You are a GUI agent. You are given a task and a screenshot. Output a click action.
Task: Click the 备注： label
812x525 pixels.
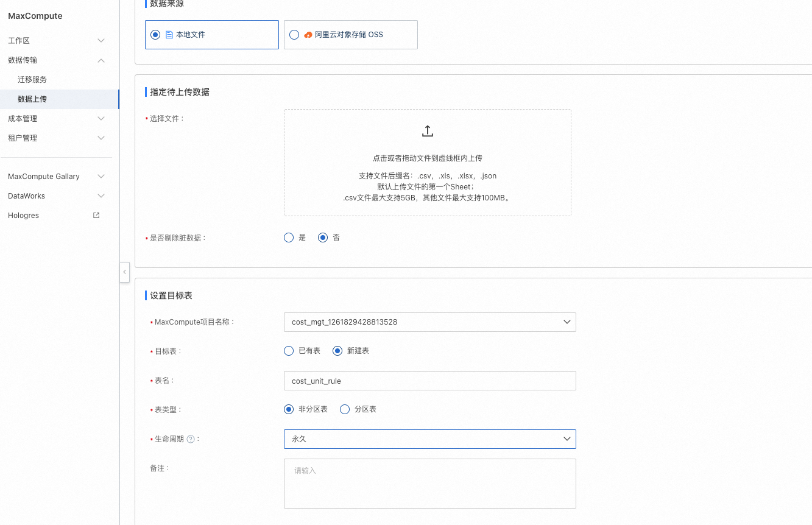coord(160,468)
